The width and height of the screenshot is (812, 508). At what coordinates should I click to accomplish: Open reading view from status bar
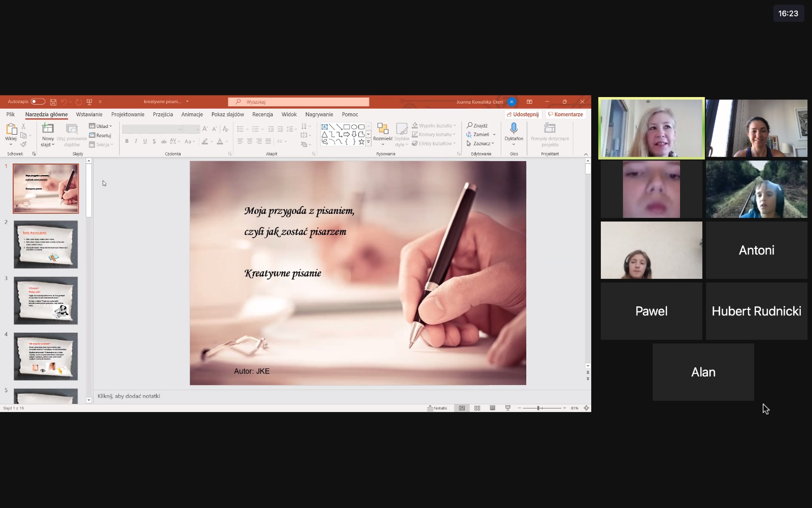point(492,408)
